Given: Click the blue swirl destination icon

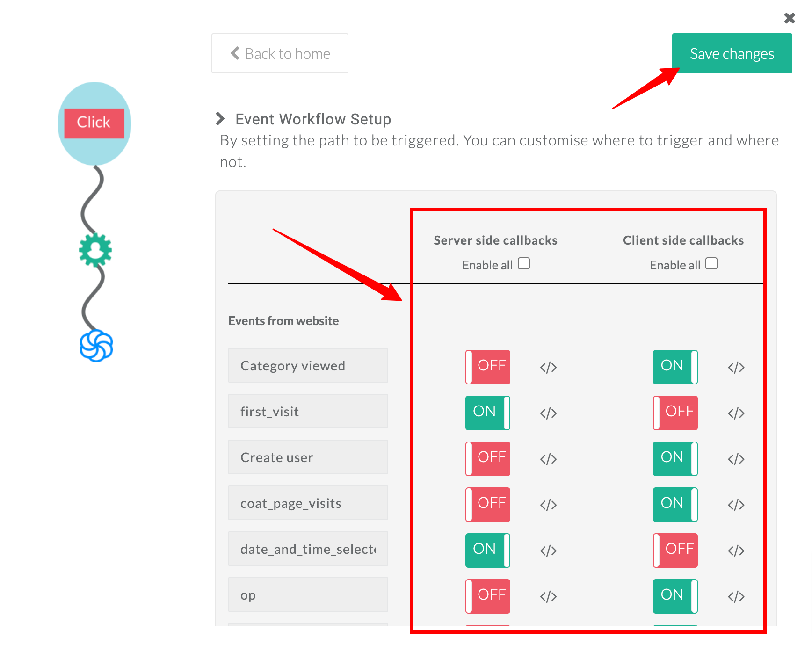Looking at the screenshot, I should pos(96,346).
